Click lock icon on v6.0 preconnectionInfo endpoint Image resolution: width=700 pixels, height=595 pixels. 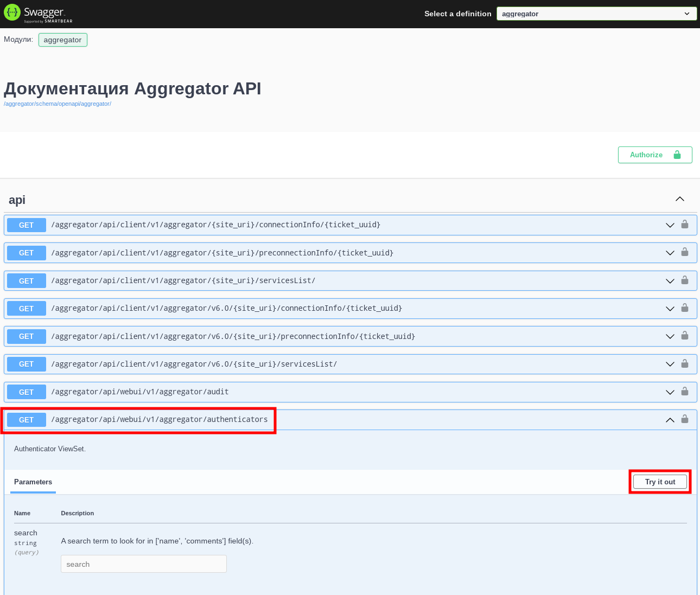tap(685, 335)
